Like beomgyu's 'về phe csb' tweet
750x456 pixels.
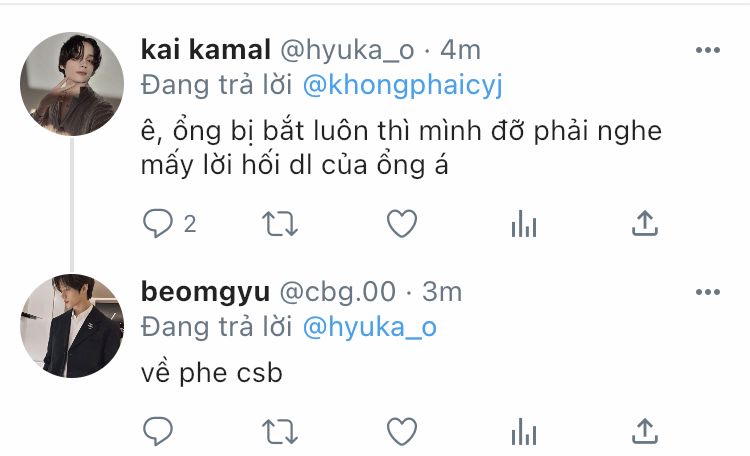point(402,432)
